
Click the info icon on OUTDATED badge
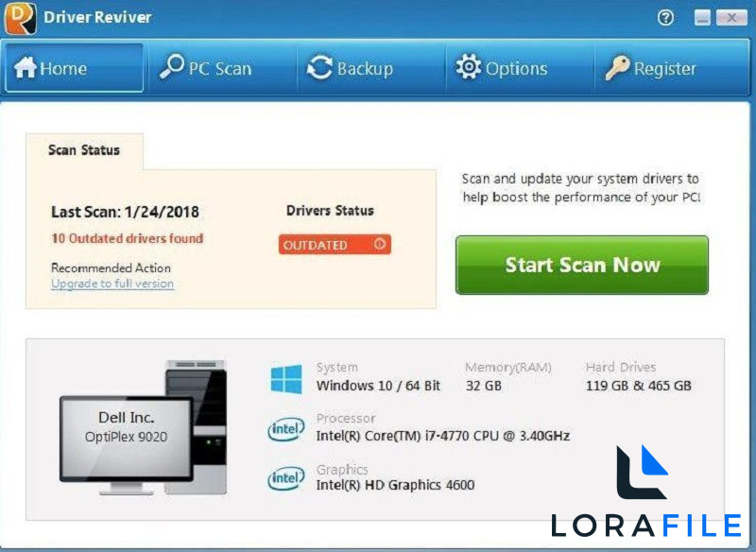380,244
